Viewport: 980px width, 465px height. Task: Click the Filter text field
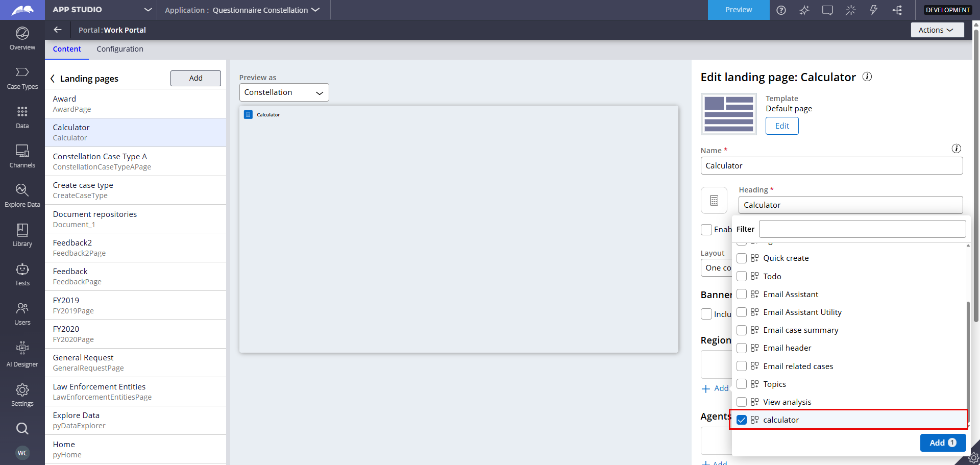coord(862,229)
